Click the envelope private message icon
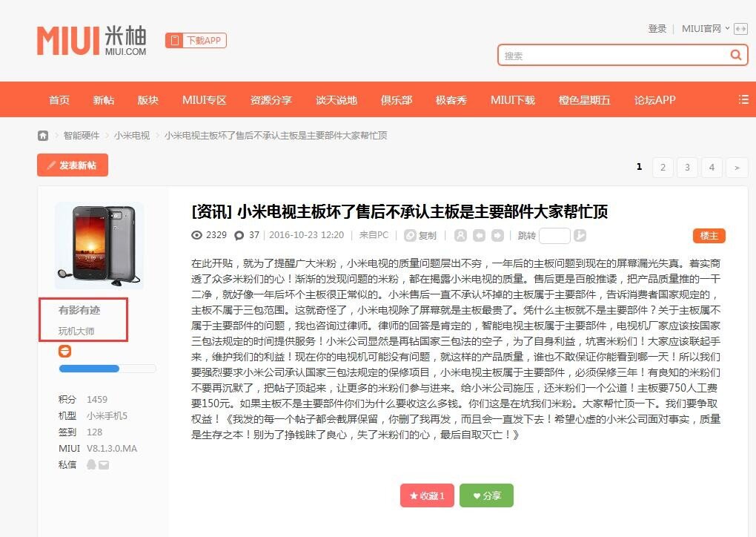 click(x=104, y=465)
